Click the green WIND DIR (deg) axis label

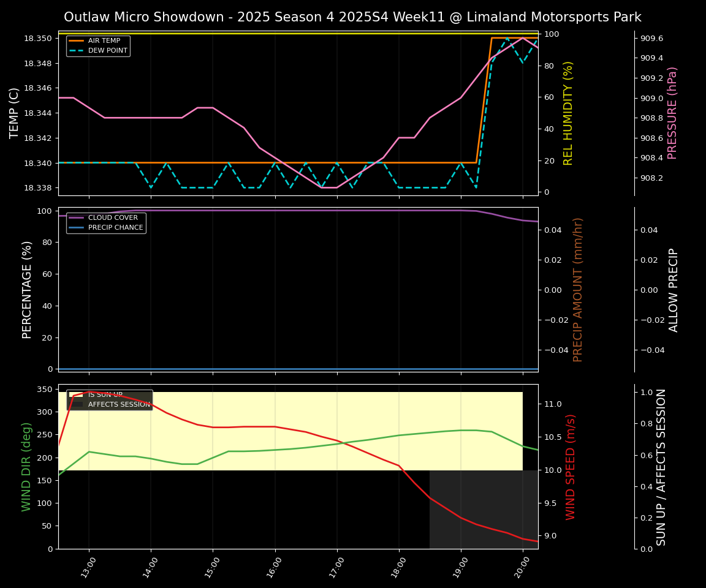pyautogui.click(x=27, y=466)
